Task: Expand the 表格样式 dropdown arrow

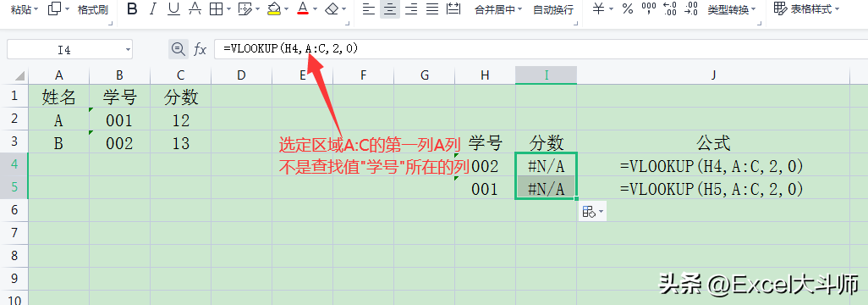Action: (837, 9)
